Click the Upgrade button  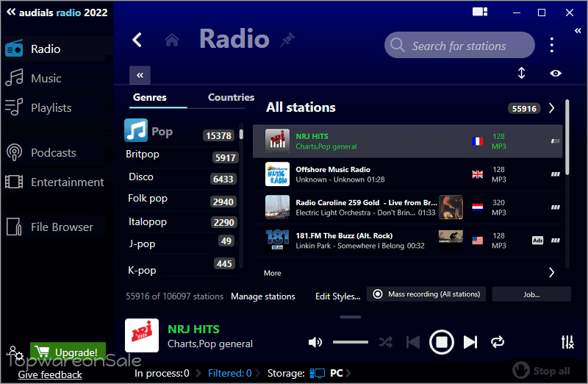pyautogui.click(x=68, y=352)
